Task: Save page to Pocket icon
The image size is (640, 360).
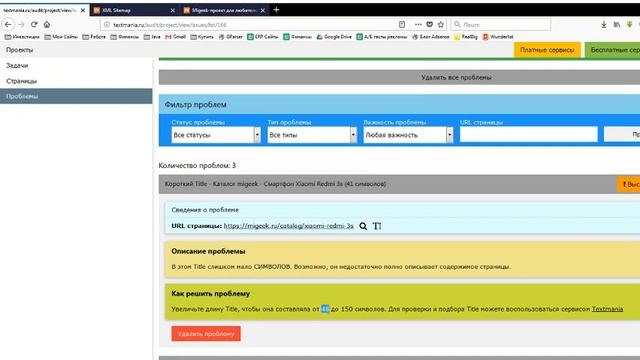Action: tap(429, 24)
